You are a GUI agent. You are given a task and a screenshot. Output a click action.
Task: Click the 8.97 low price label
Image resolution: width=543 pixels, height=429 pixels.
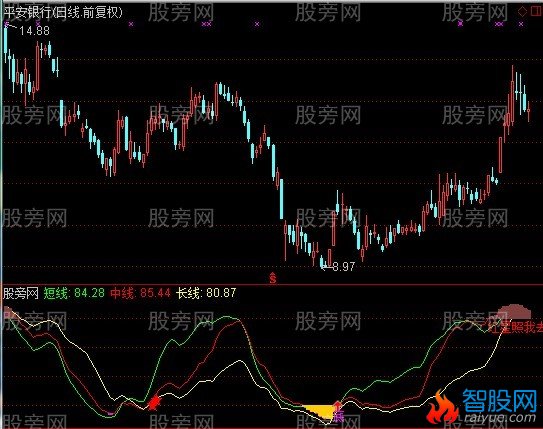pos(344,266)
